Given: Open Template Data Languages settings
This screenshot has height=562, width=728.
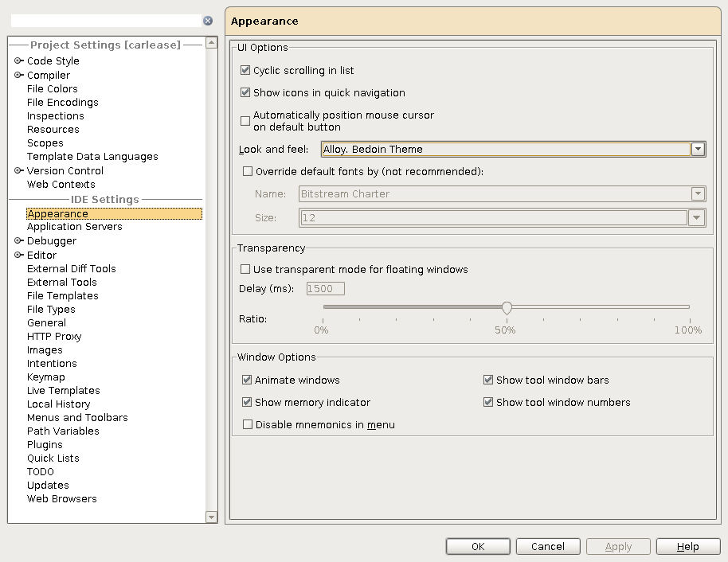Looking at the screenshot, I should [x=92, y=156].
